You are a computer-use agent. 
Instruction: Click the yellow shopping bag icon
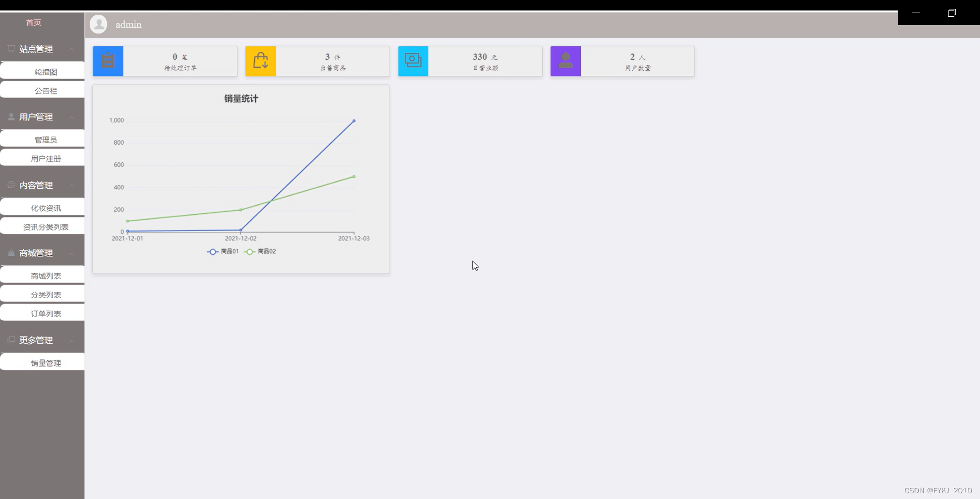point(261,61)
